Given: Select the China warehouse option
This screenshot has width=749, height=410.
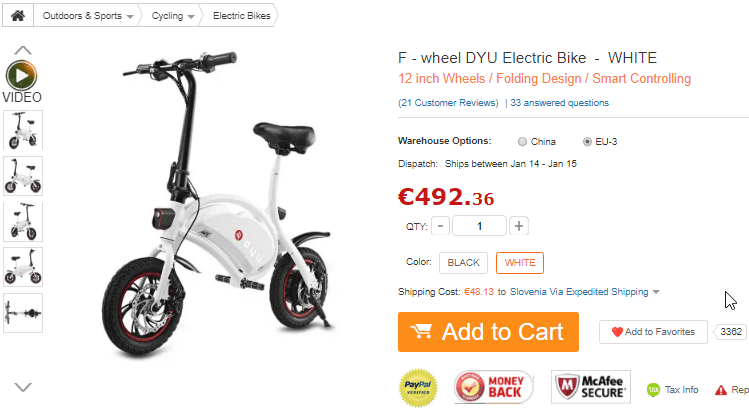Looking at the screenshot, I should point(522,141).
